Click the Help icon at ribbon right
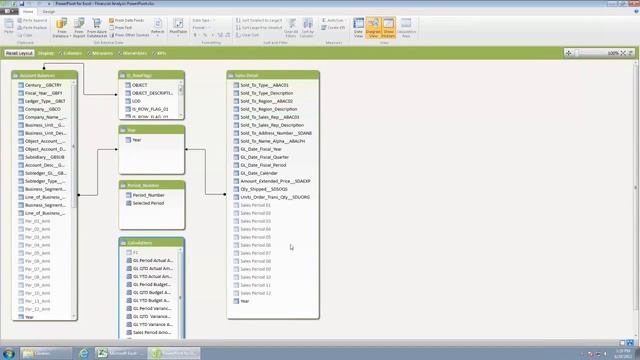640x360 pixels. click(x=636, y=11)
